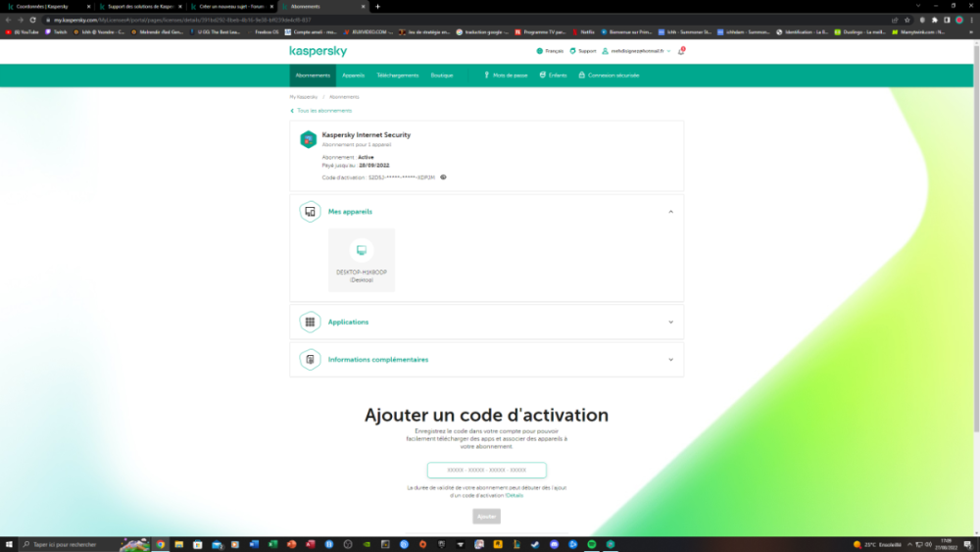Open Connexion sécurisée VPN section

pyautogui.click(x=609, y=75)
